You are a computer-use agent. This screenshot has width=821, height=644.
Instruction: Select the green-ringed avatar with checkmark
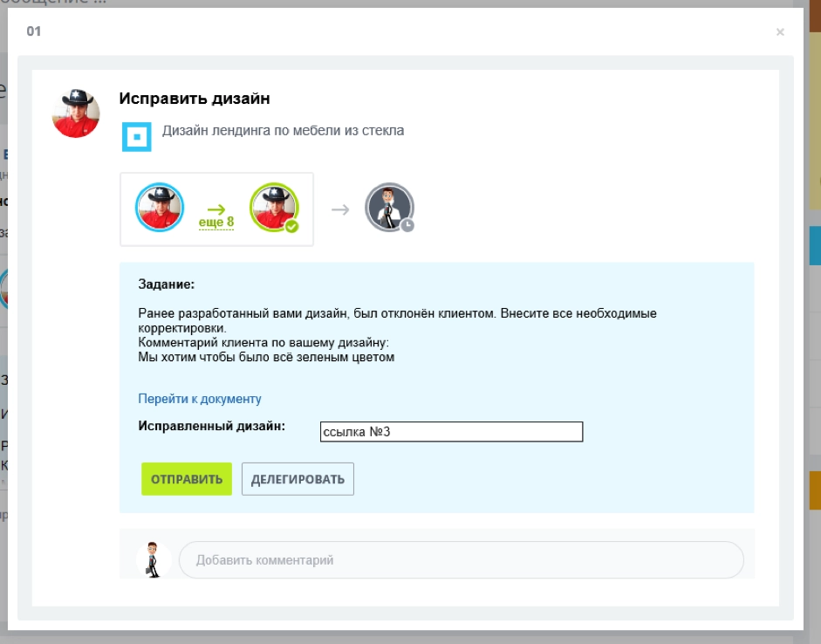pos(273,208)
